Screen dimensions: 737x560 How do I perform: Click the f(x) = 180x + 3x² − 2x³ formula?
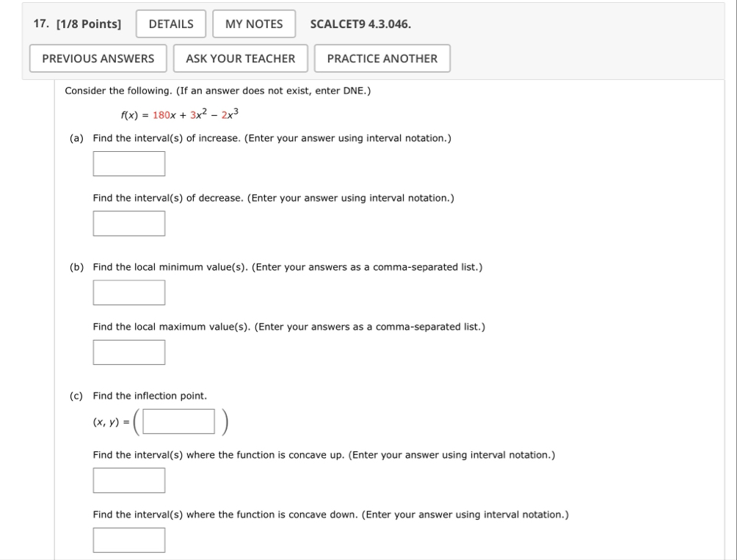pos(180,114)
